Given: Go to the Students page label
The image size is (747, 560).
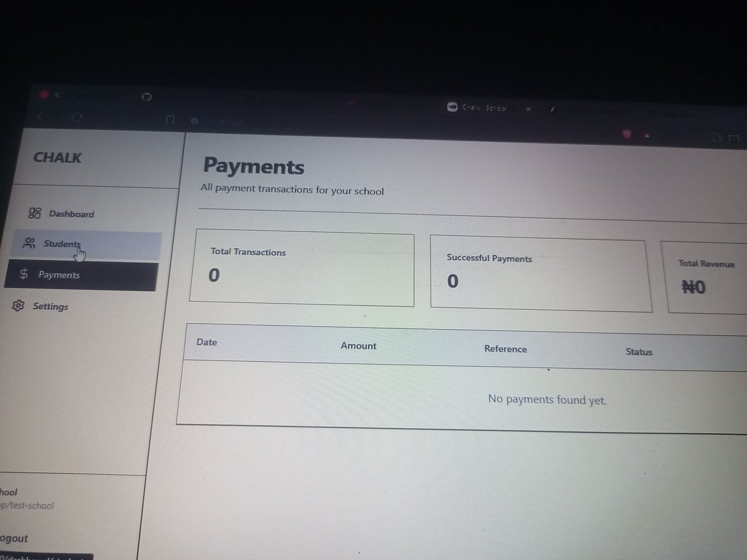Looking at the screenshot, I should click(x=62, y=244).
